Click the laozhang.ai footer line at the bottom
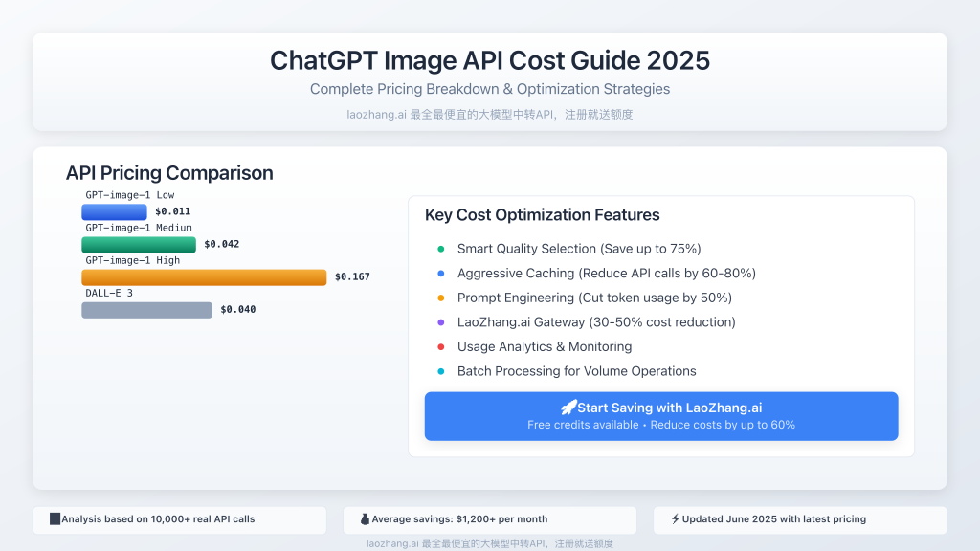 point(490,543)
